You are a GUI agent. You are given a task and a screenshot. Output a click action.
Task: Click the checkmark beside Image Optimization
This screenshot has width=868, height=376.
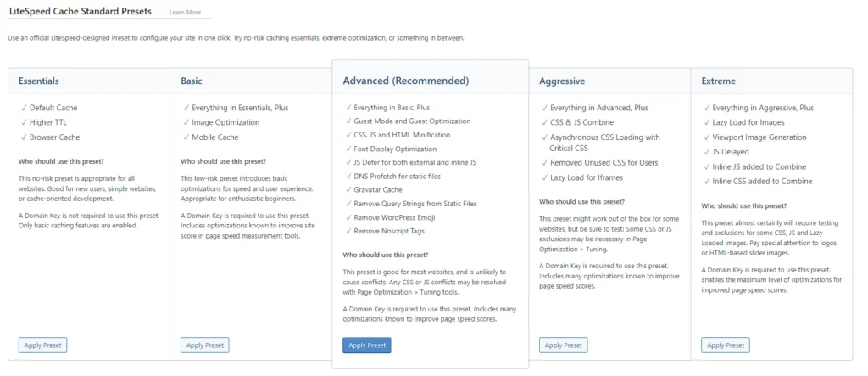[x=186, y=122]
